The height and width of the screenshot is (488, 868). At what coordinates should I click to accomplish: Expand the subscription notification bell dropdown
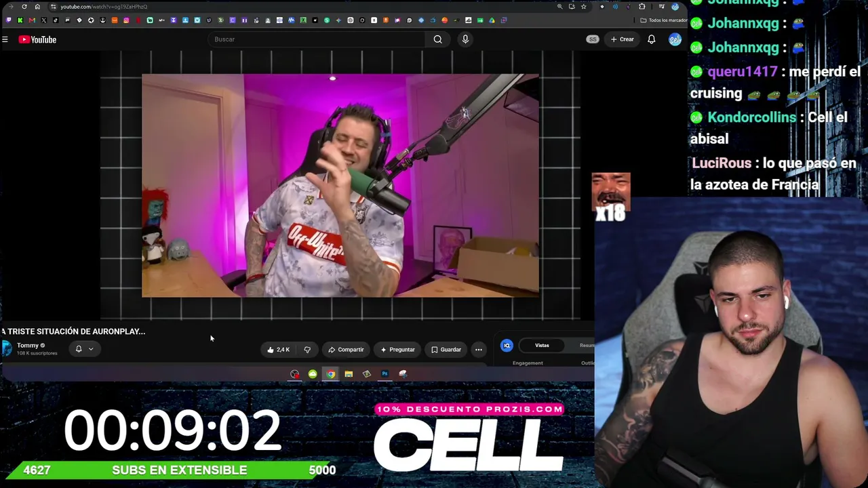coord(85,349)
